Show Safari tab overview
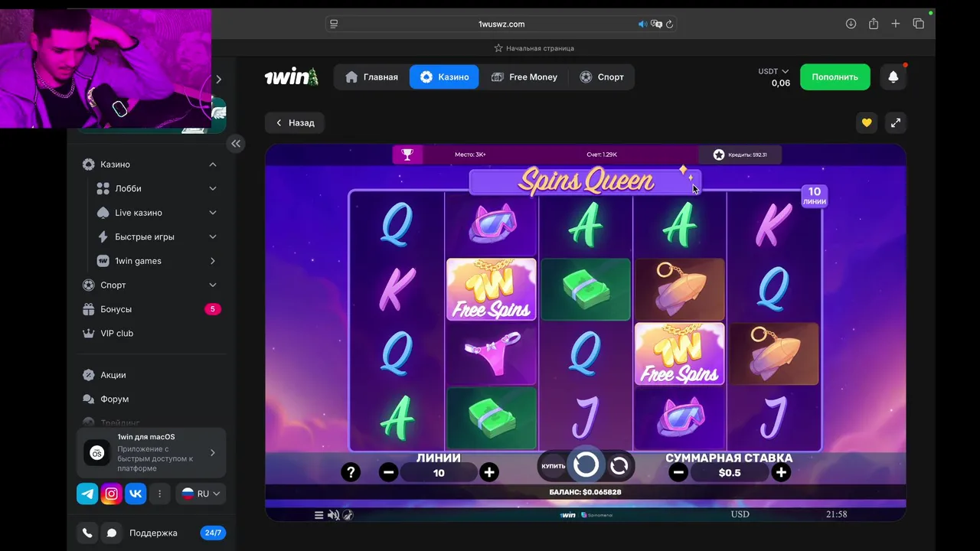Screen dimensions: 980x551 coord(918,24)
